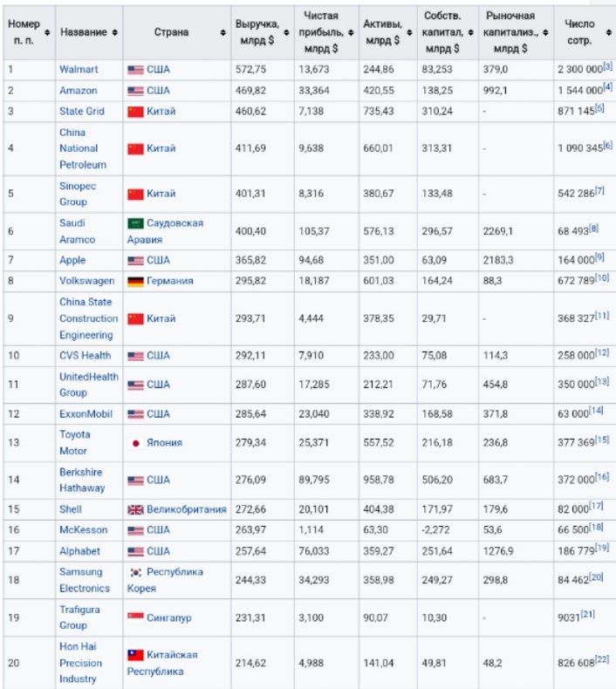The height and width of the screenshot is (689, 616).
Task: Follow the Apple link
Action: click(x=72, y=260)
